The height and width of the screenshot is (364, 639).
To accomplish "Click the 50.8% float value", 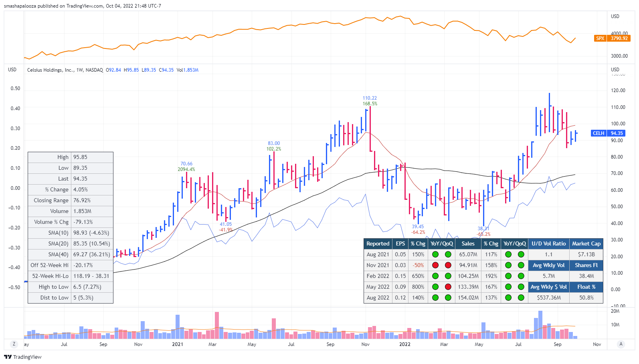I will (x=586, y=298).
